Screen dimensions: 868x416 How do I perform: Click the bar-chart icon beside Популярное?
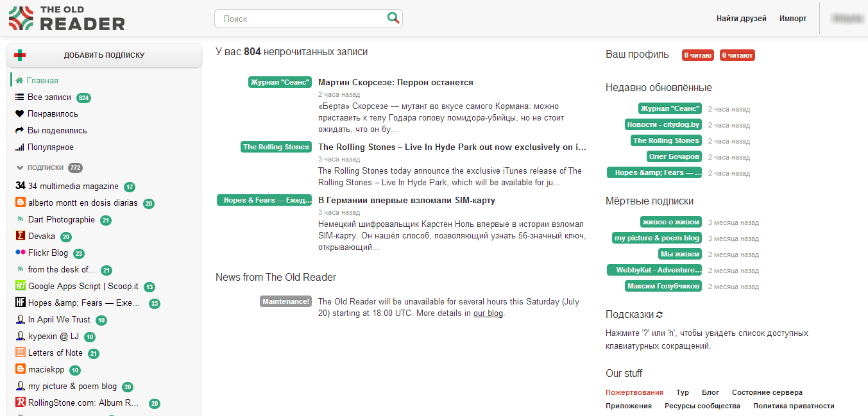click(x=19, y=147)
